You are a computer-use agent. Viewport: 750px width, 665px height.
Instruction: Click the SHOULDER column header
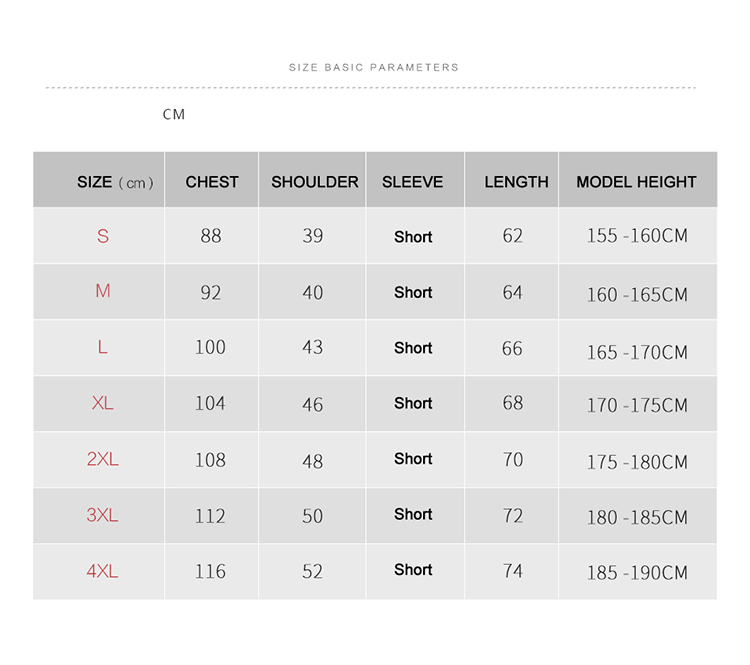(x=314, y=182)
